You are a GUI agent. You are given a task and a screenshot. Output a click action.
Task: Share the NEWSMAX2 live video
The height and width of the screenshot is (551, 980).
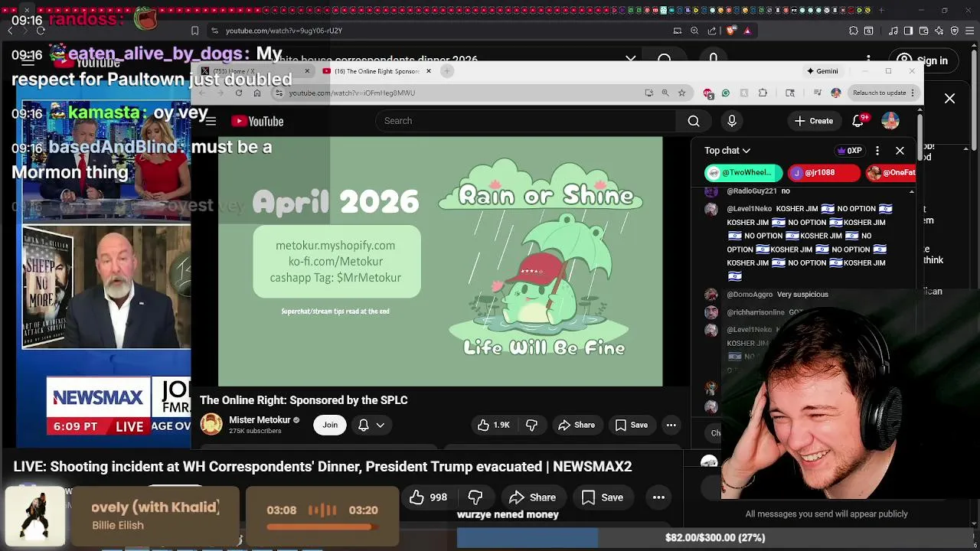pyautogui.click(x=533, y=497)
